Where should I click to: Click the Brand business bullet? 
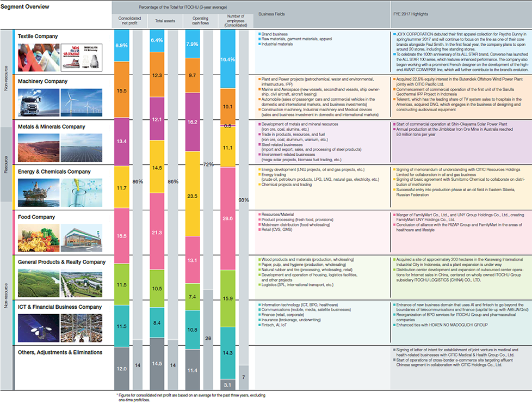273,34
